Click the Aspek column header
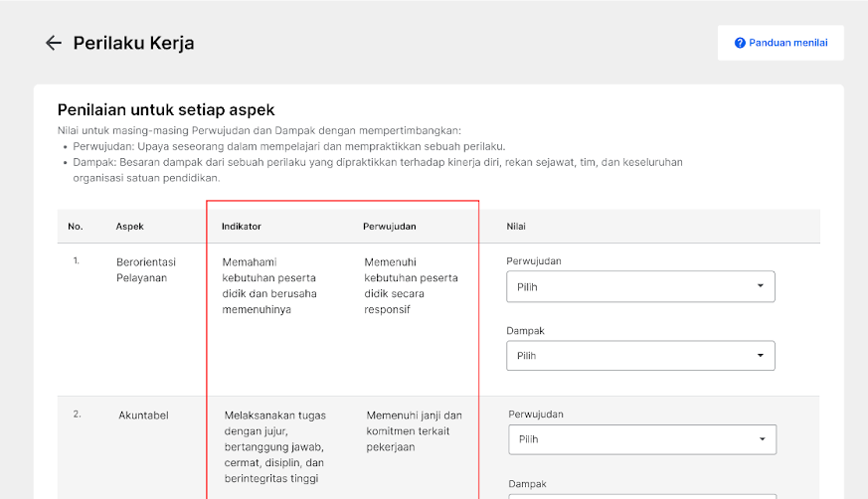The width and height of the screenshot is (868, 499). pyautogui.click(x=130, y=227)
